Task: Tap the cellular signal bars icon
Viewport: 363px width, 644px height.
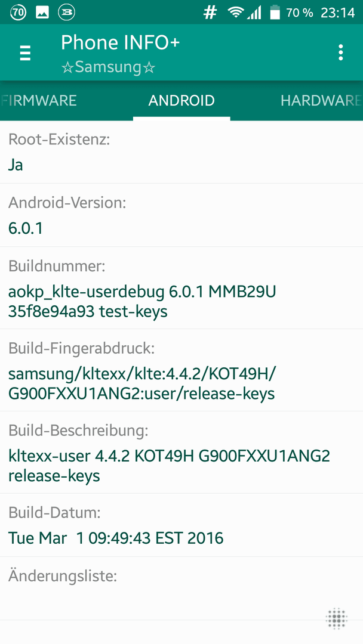Action: [x=254, y=13]
